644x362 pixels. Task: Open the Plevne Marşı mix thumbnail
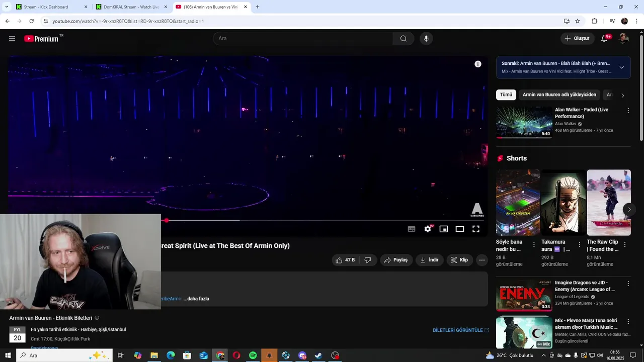click(524, 332)
